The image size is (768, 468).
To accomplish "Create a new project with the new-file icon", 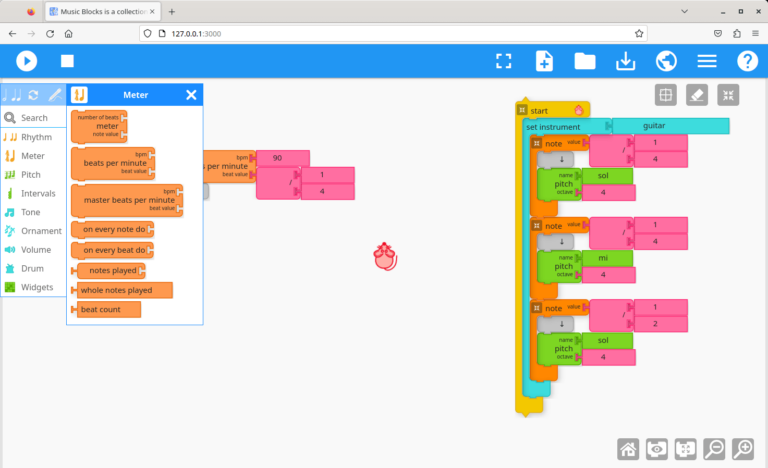I will click(x=544, y=61).
